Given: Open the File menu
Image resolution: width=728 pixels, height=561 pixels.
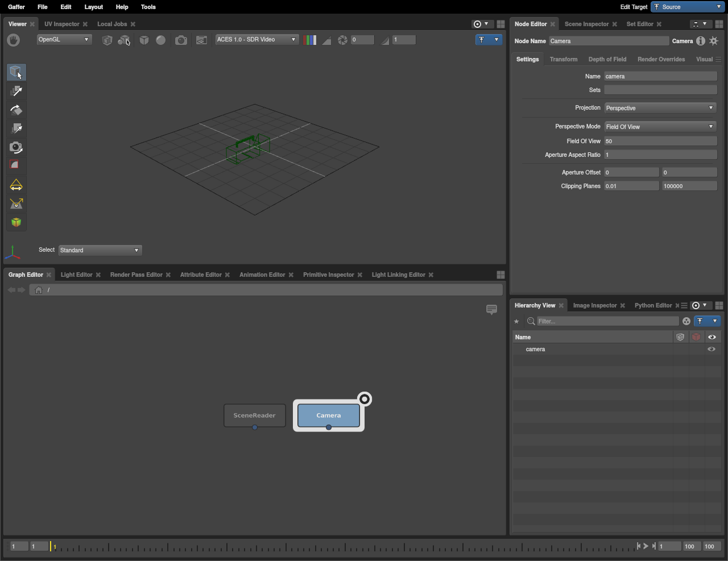Looking at the screenshot, I should (43, 7).
